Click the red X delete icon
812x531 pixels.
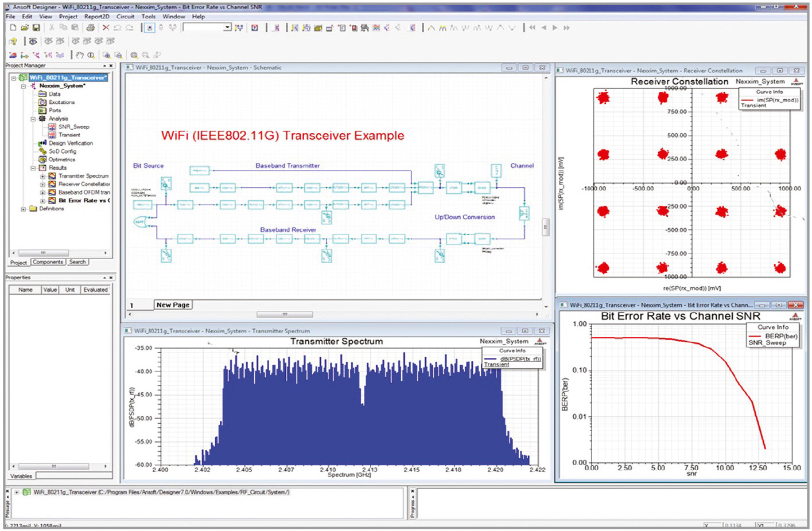(x=106, y=28)
